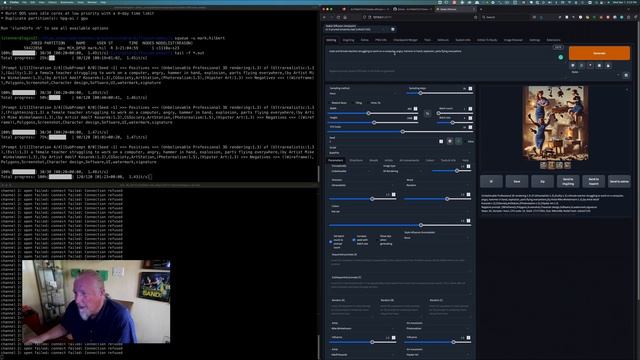Select the Parameters sub-tab
This screenshot has height=360, width=640.
[336, 160]
